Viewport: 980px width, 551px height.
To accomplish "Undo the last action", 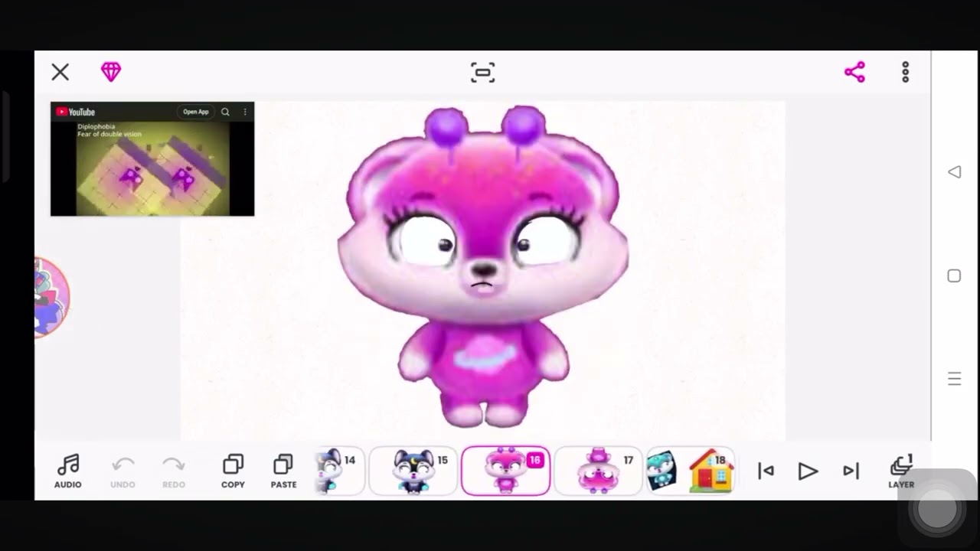I will [x=122, y=471].
